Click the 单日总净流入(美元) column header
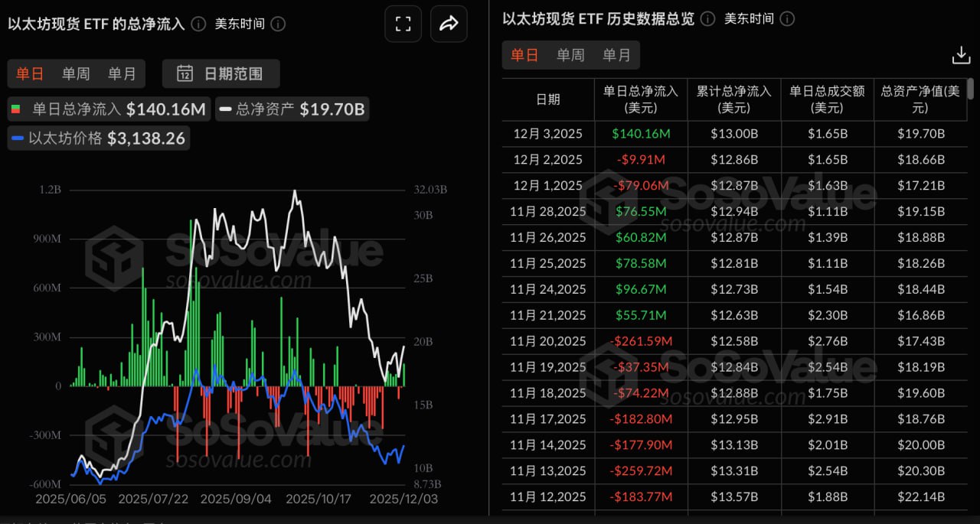The image size is (980, 524). click(x=641, y=99)
